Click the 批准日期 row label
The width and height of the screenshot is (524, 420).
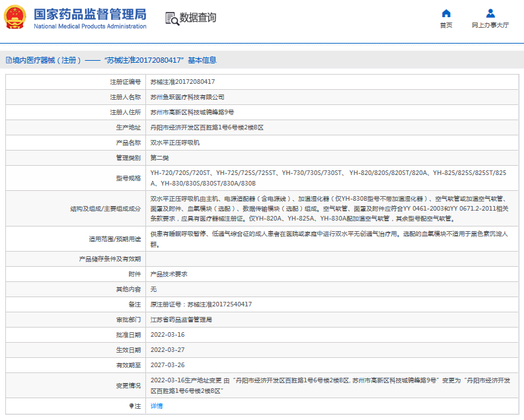[x=128, y=335]
